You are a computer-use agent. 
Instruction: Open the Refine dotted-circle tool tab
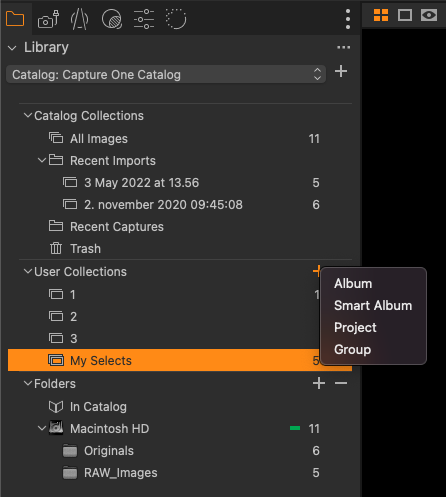(176, 19)
